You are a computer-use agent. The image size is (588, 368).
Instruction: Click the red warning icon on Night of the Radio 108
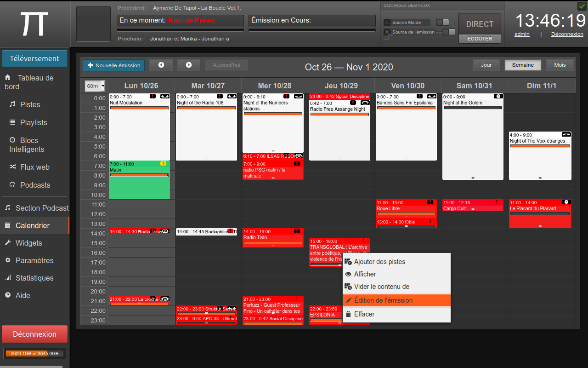coord(220,96)
